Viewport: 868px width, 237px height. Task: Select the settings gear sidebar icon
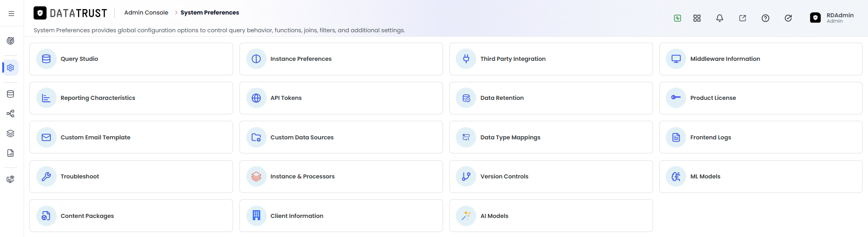point(10,68)
